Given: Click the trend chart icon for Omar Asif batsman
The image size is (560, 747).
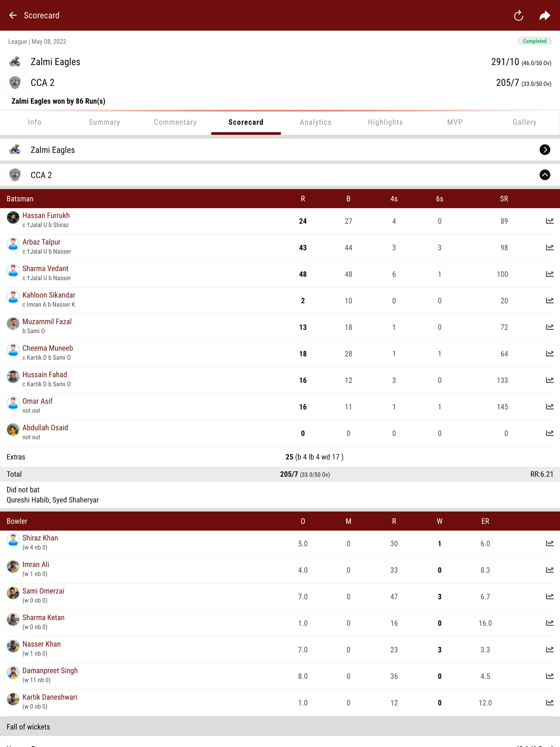Looking at the screenshot, I should (547, 406).
